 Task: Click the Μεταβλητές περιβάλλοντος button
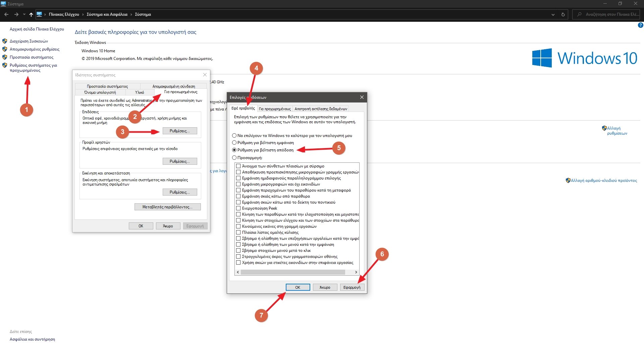167,207
